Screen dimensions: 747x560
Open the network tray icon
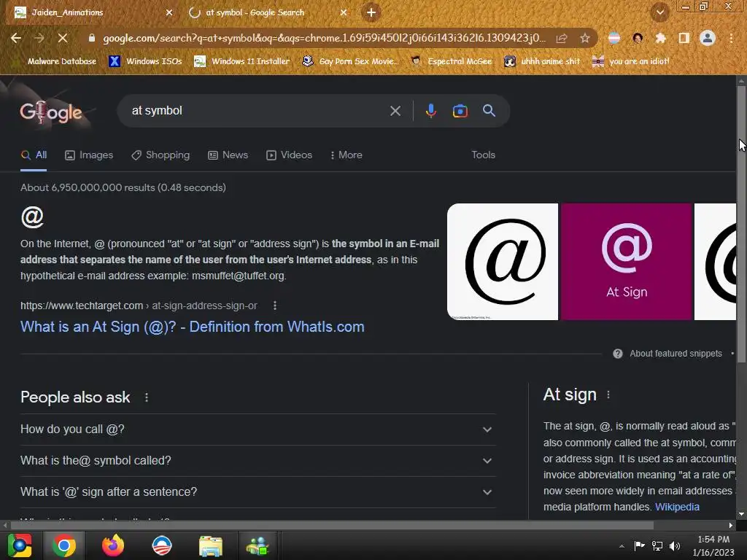click(657, 546)
